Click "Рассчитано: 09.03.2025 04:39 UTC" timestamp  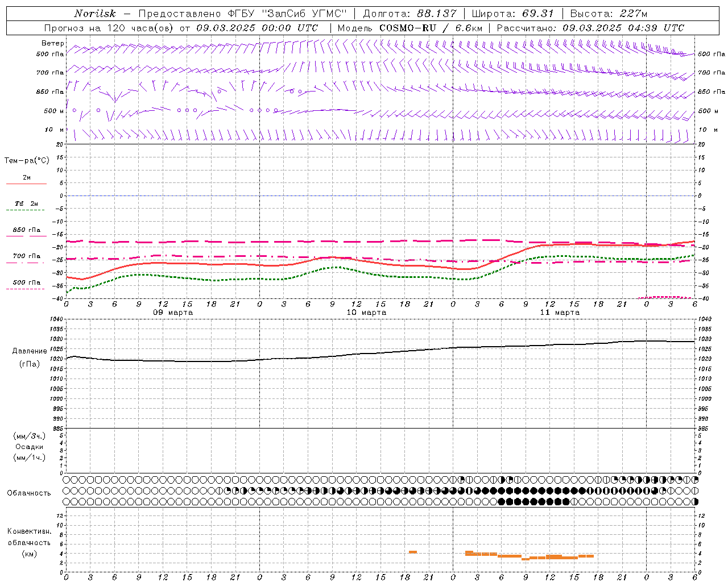click(x=590, y=28)
